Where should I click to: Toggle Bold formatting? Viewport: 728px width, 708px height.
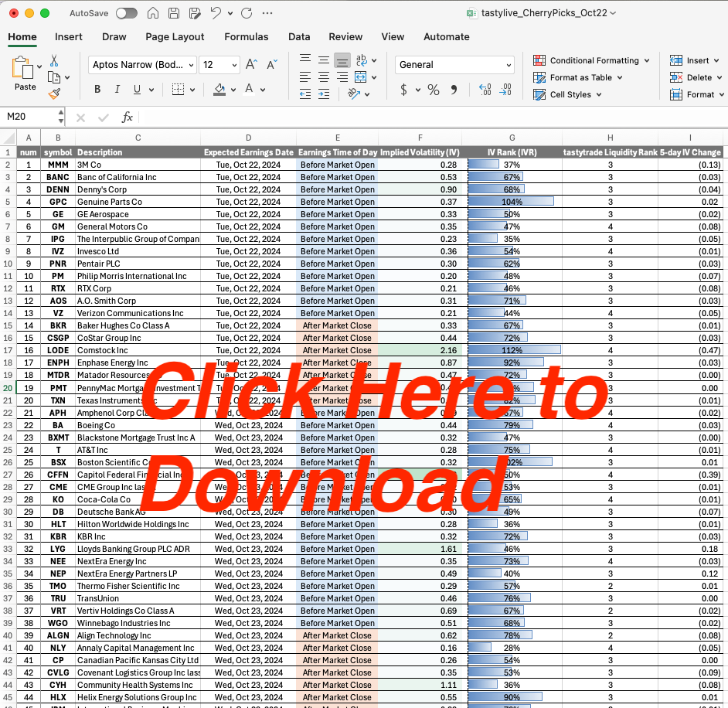[x=97, y=89]
